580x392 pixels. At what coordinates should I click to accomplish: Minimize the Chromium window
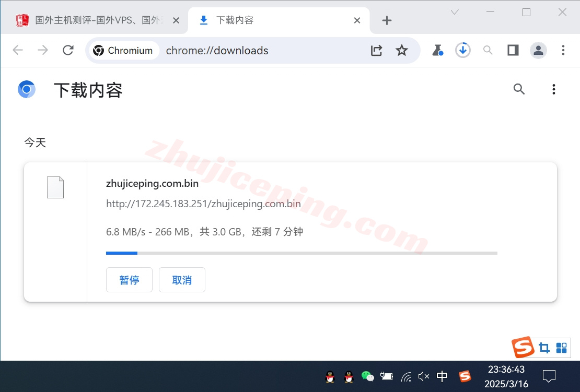(x=491, y=12)
